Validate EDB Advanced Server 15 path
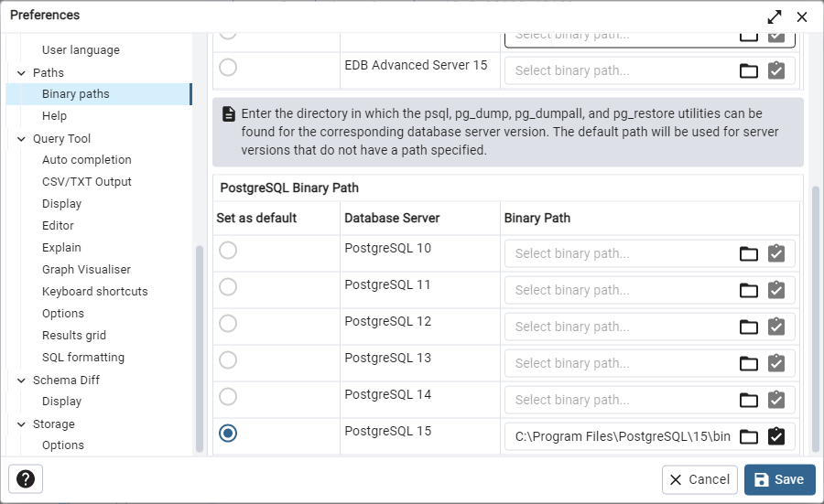Viewport: 824px width, 504px height. point(776,70)
